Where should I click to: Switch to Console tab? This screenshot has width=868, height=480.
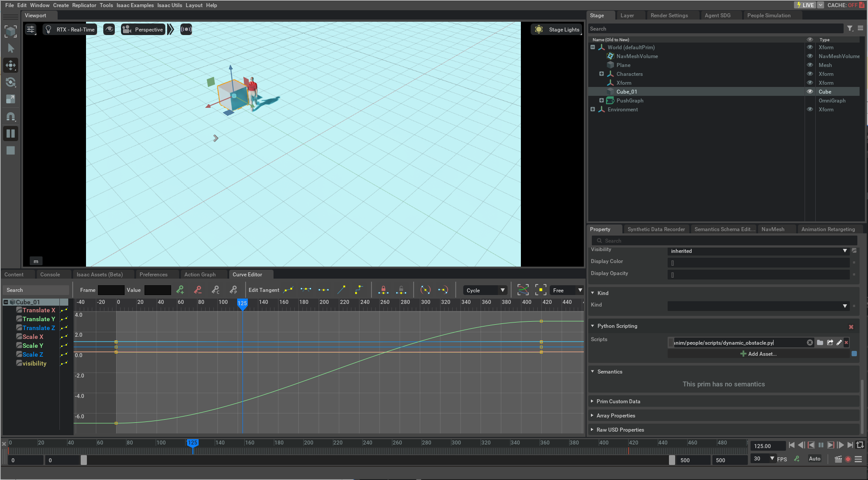50,274
